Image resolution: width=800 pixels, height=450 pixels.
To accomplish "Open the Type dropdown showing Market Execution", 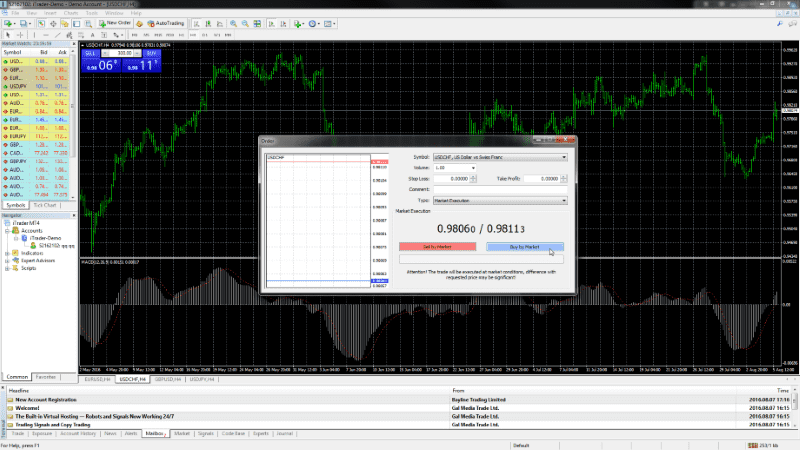I will pyautogui.click(x=563, y=200).
